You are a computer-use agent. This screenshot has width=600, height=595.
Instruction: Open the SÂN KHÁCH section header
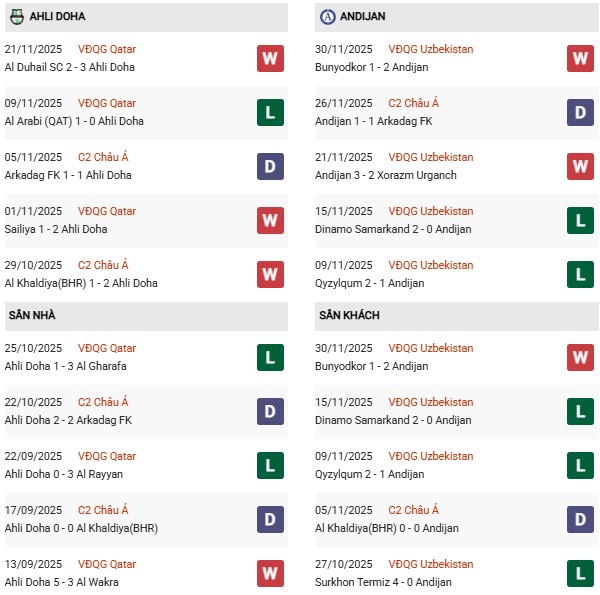(x=351, y=315)
